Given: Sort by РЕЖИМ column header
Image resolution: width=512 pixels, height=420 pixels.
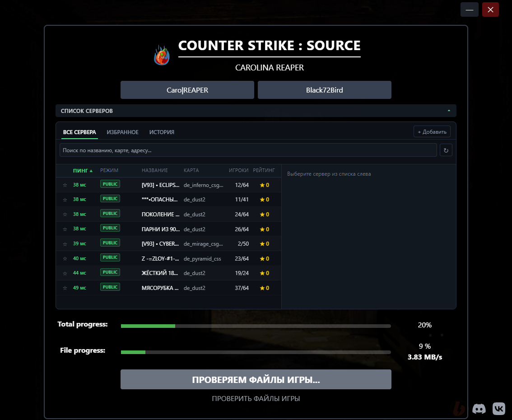Looking at the screenshot, I should click(x=109, y=170).
